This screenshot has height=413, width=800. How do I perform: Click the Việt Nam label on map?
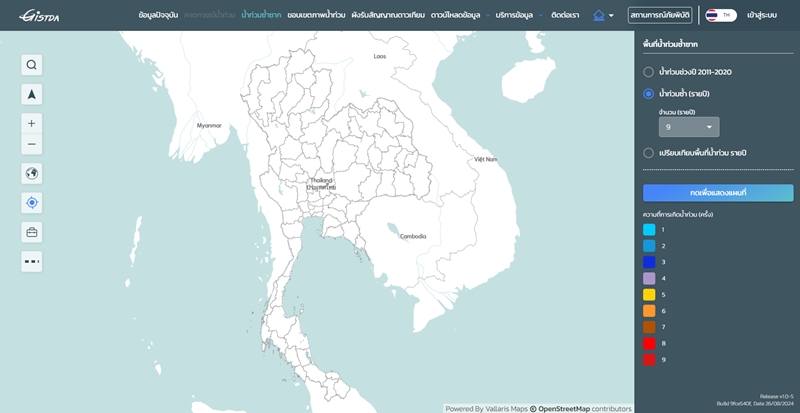coord(486,159)
